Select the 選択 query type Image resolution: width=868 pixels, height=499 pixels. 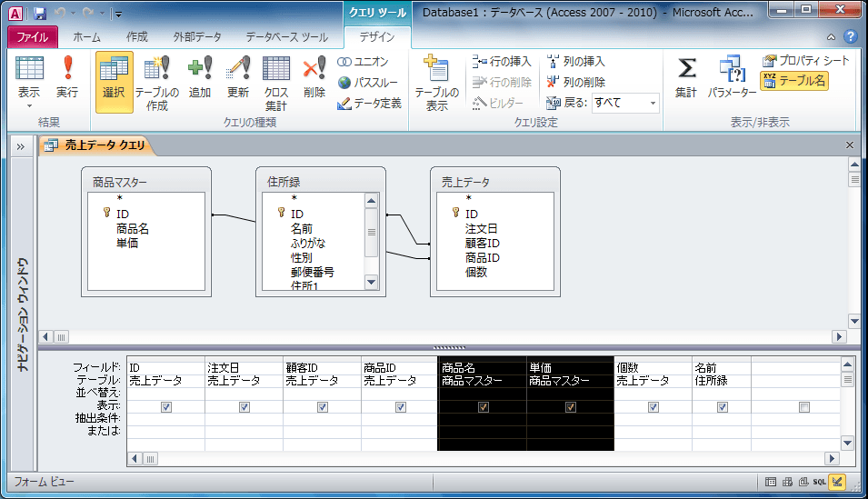point(114,82)
